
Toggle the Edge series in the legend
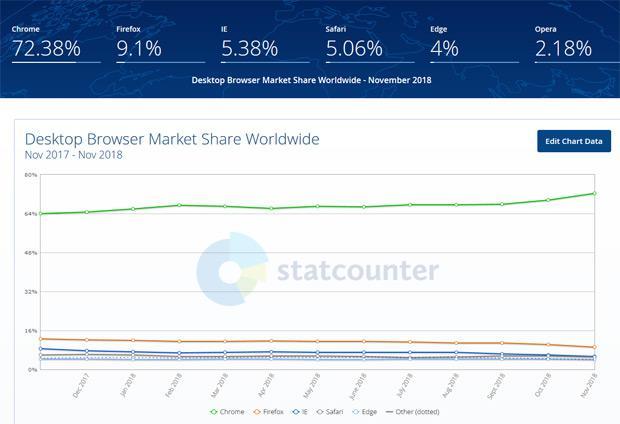pyautogui.click(x=364, y=412)
